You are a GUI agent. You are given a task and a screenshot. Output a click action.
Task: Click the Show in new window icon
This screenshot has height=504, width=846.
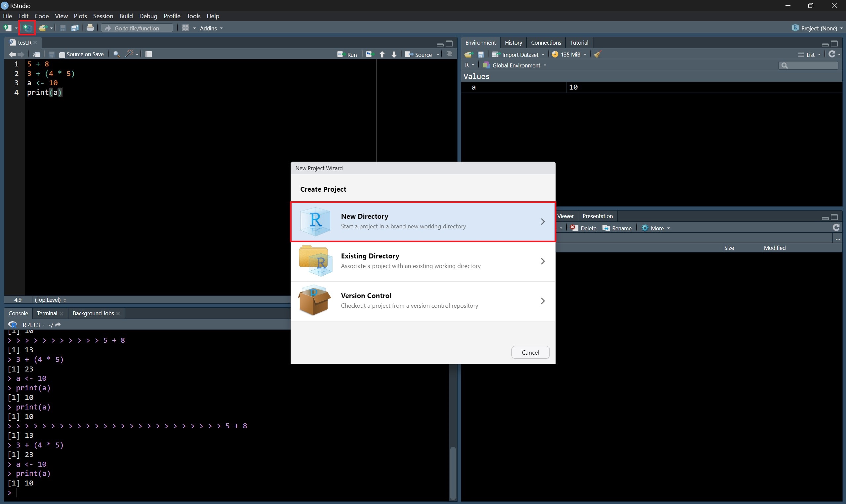pyautogui.click(x=36, y=54)
